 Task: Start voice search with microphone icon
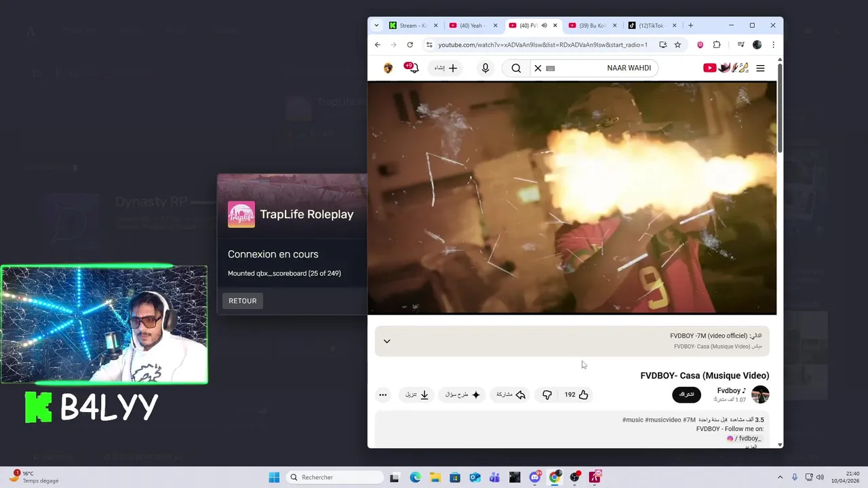coord(485,68)
